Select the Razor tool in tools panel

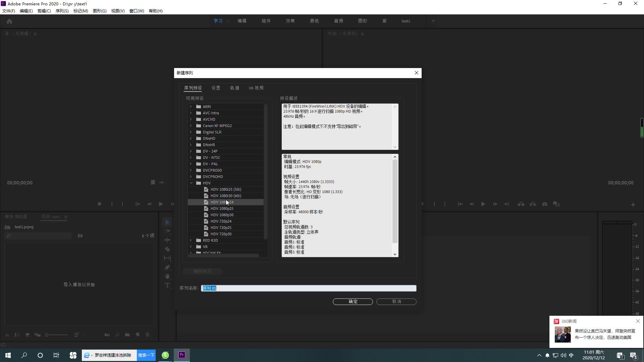point(167,249)
